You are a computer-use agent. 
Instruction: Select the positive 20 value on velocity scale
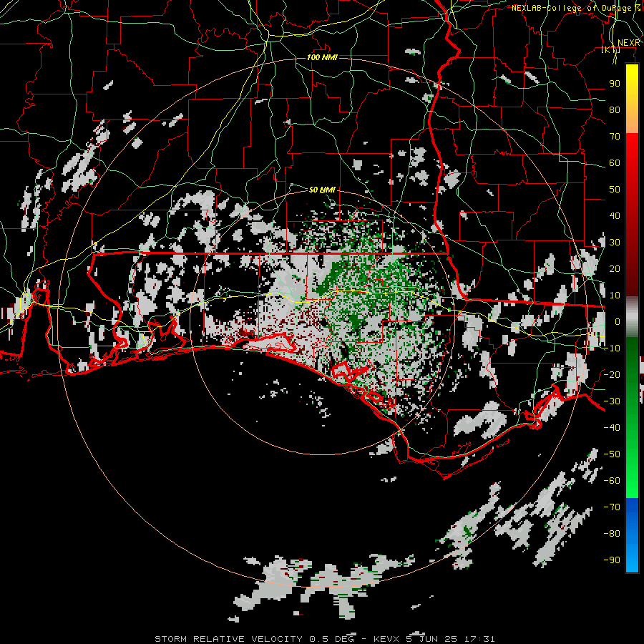click(x=615, y=269)
